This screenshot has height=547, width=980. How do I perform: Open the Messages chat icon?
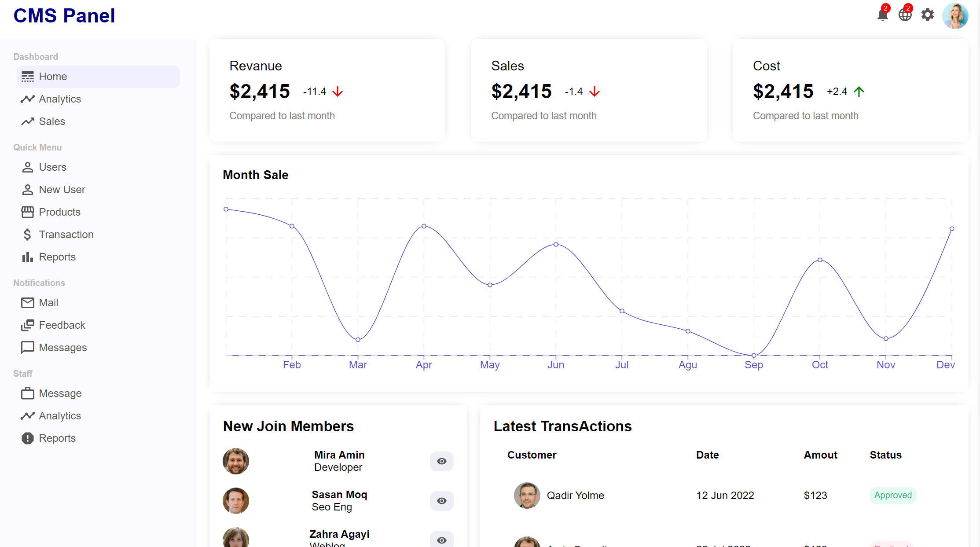27,347
